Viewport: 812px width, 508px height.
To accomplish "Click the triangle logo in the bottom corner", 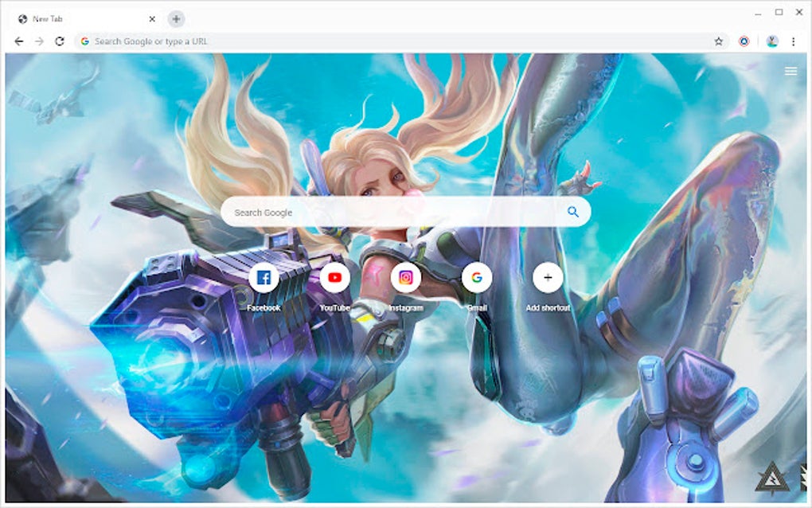I will 772,478.
